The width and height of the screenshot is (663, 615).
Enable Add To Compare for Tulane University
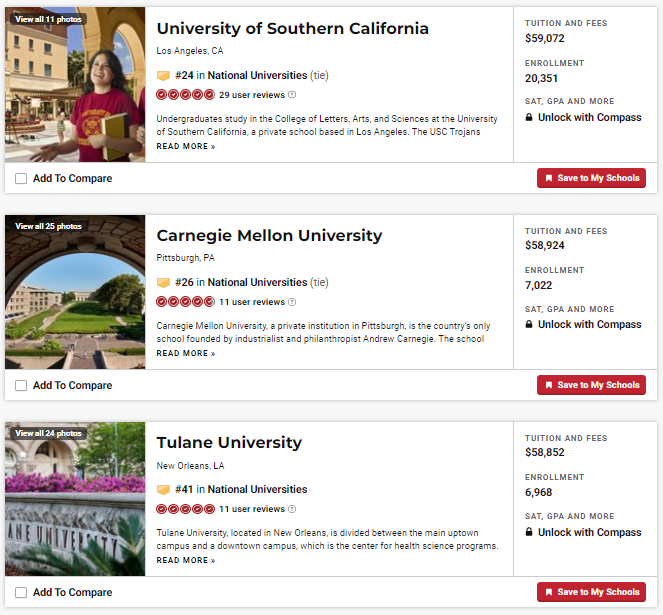coord(22,592)
